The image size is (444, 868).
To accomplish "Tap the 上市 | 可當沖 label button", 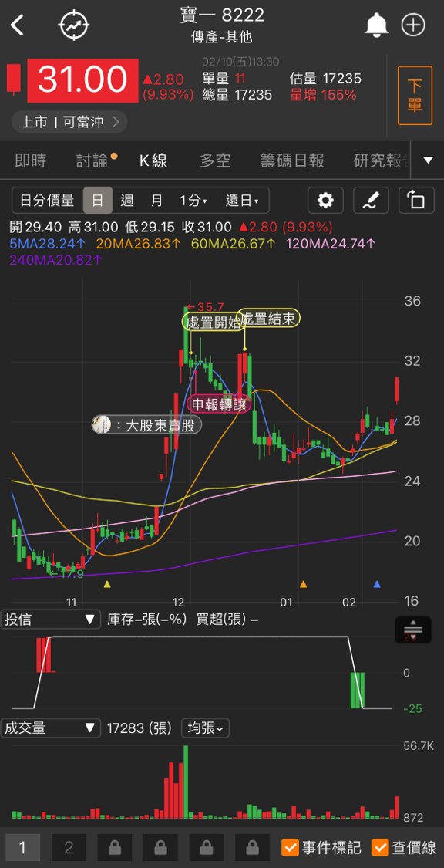I will coord(69,122).
